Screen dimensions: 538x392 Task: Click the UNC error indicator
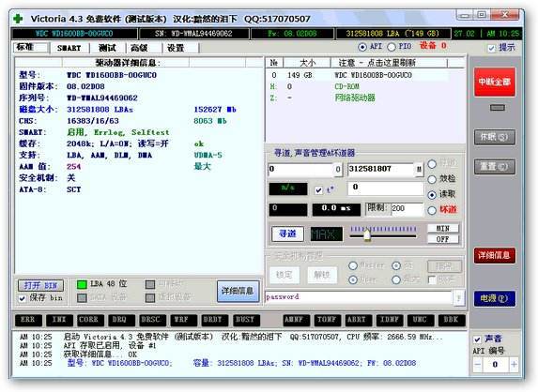point(421,320)
